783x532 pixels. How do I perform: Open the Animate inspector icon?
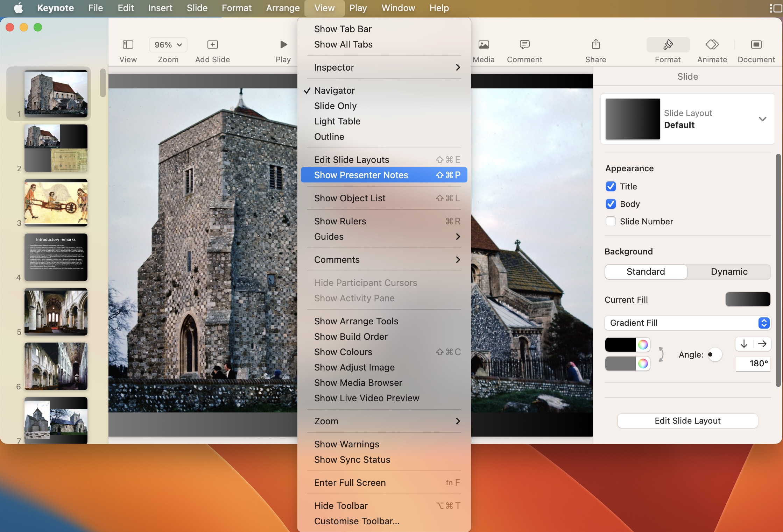tap(712, 45)
